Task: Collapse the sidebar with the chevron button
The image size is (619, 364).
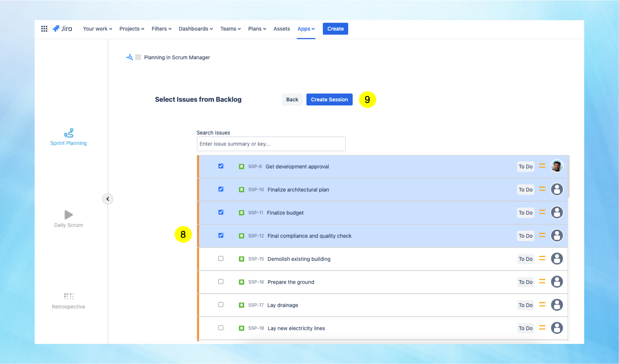Action: [108, 199]
